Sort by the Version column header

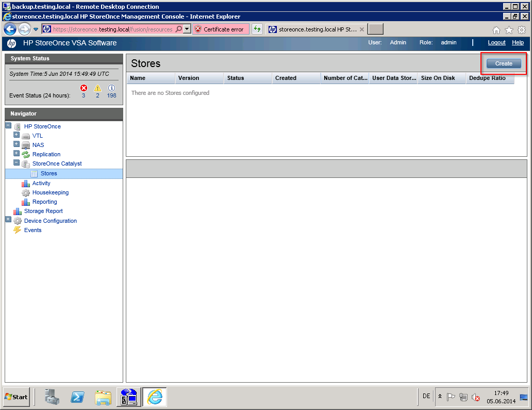point(199,78)
